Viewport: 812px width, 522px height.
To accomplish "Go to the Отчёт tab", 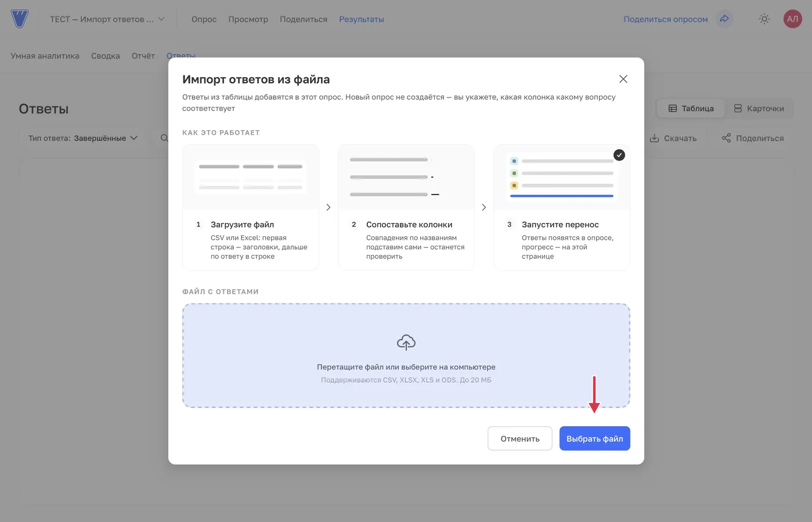I will click(x=143, y=56).
